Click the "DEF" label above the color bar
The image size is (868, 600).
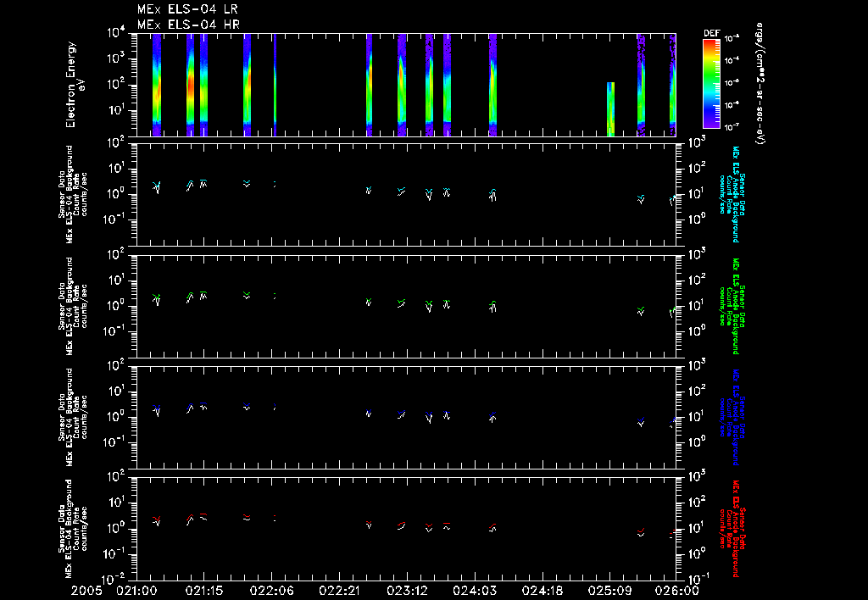coord(711,33)
